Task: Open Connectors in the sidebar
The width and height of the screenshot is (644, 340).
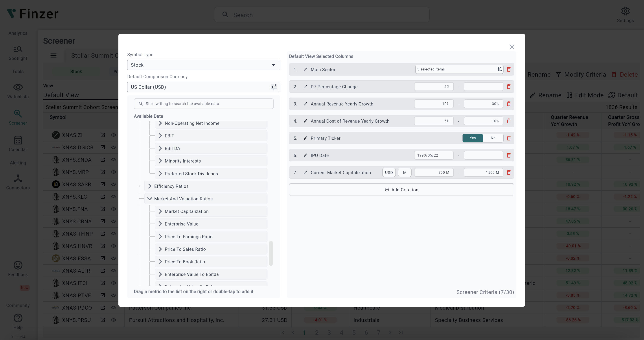Action: coord(18,182)
